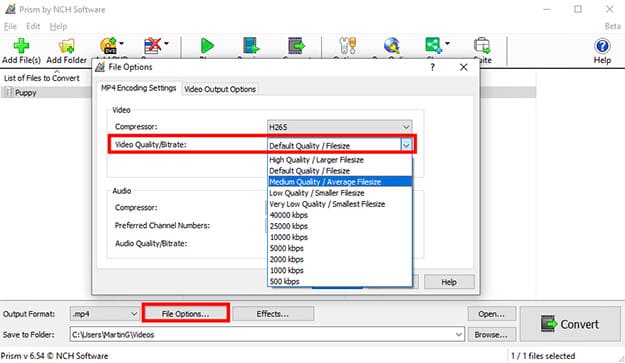Click the Help button in File Options dialog

point(449,282)
